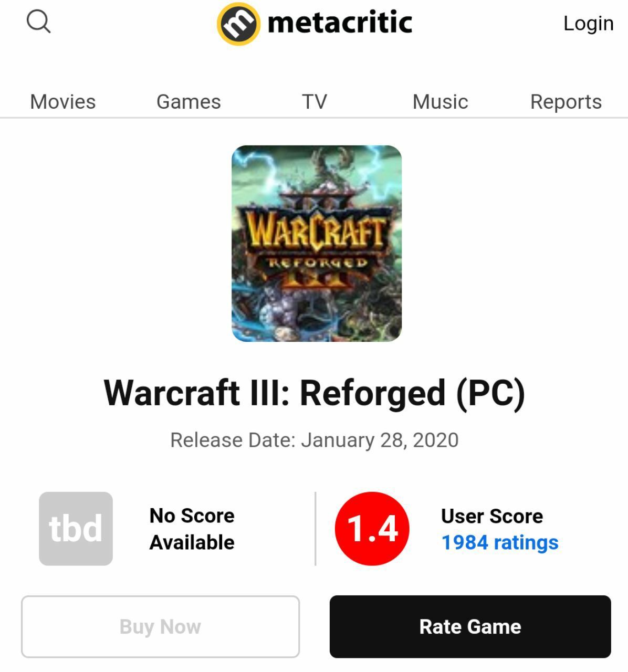Viewport: 628px width, 672px height.
Task: Click the User Score heading
Action: point(492,516)
